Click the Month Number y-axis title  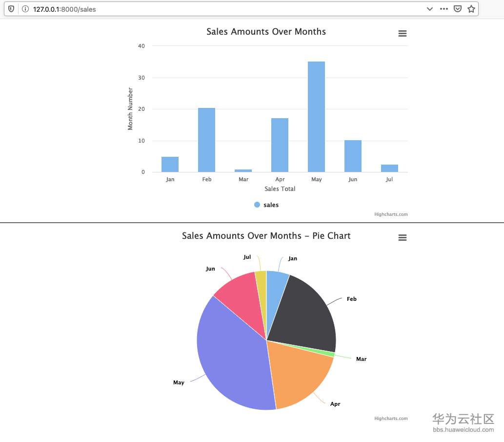point(130,109)
